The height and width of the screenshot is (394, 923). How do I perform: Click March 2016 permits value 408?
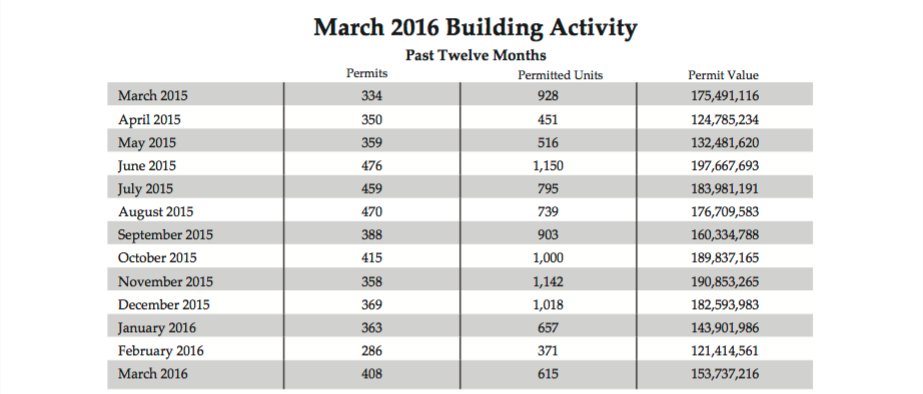pos(371,374)
